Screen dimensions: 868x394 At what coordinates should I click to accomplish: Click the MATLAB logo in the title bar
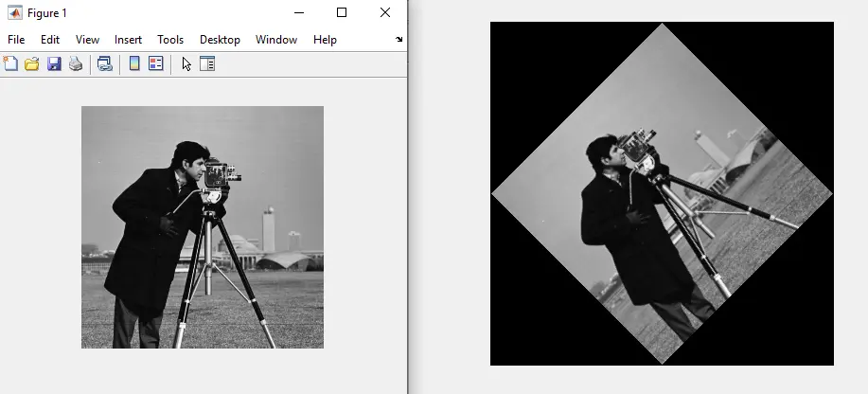tap(15, 12)
